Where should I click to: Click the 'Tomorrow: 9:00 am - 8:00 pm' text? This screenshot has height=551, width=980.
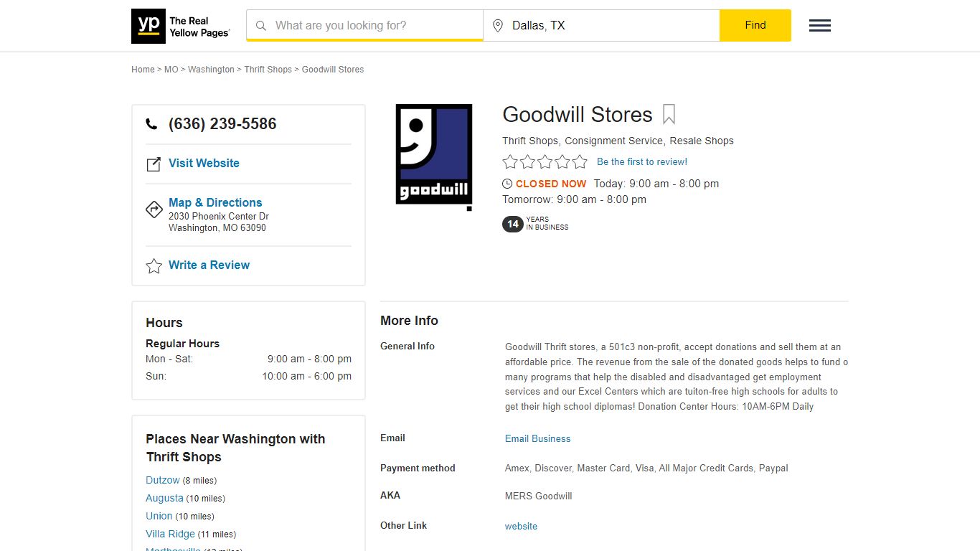click(x=574, y=199)
